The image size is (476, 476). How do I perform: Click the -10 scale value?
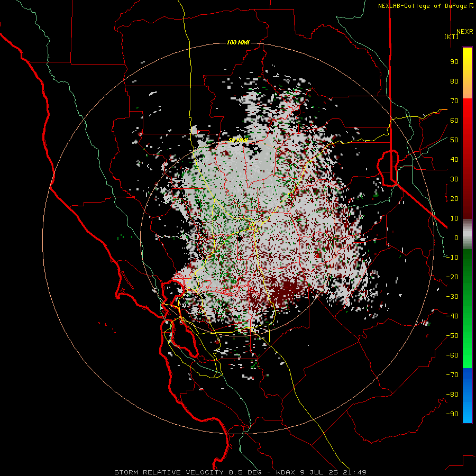(x=452, y=258)
